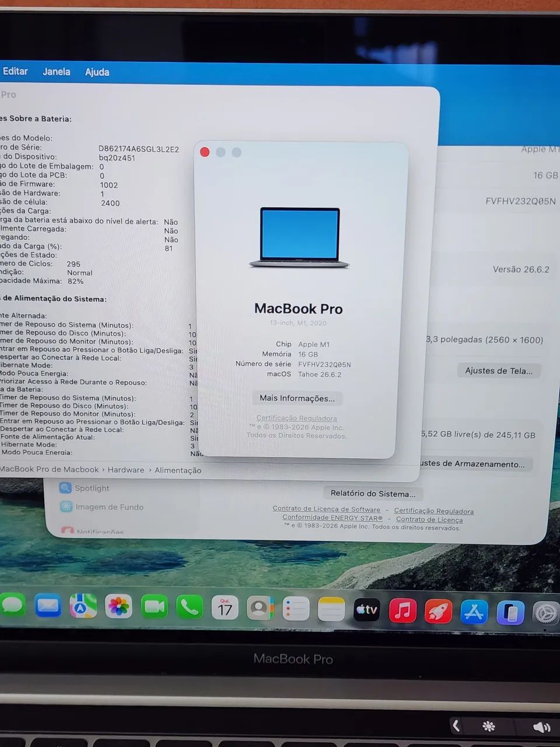Click MacBook Pro de Macbook path item
This screenshot has width=560, height=747.
coord(49,469)
